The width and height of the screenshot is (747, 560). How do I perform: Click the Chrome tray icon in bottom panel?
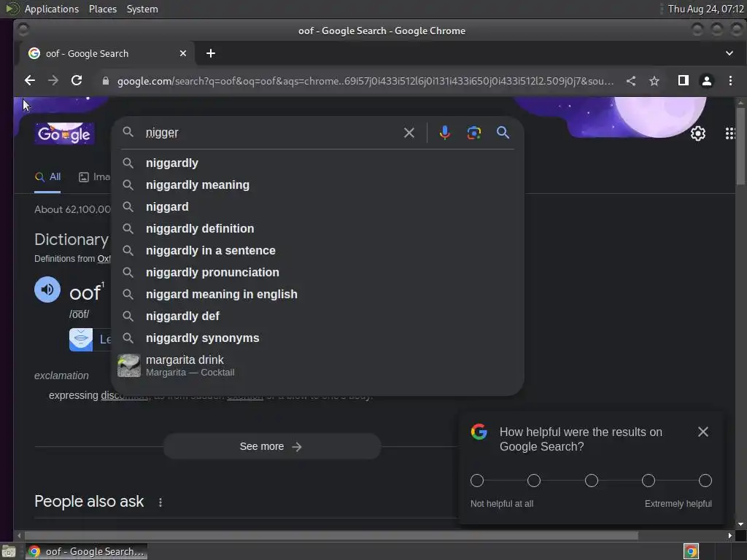pyautogui.click(x=691, y=551)
